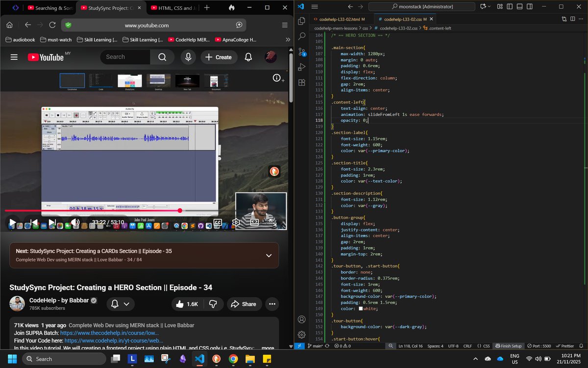588x368 pixels.
Task: Open CodeHelp MER... bookmark
Action: tap(189, 40)
